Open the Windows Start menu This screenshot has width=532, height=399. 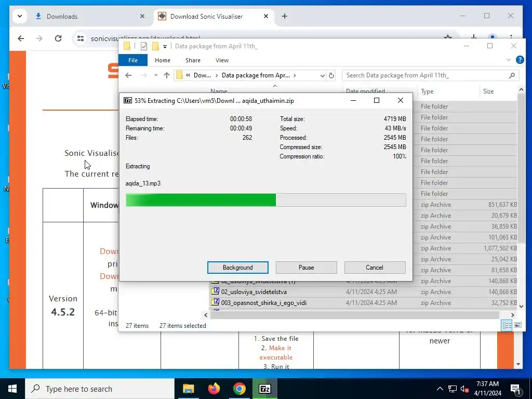click(12, 389)
